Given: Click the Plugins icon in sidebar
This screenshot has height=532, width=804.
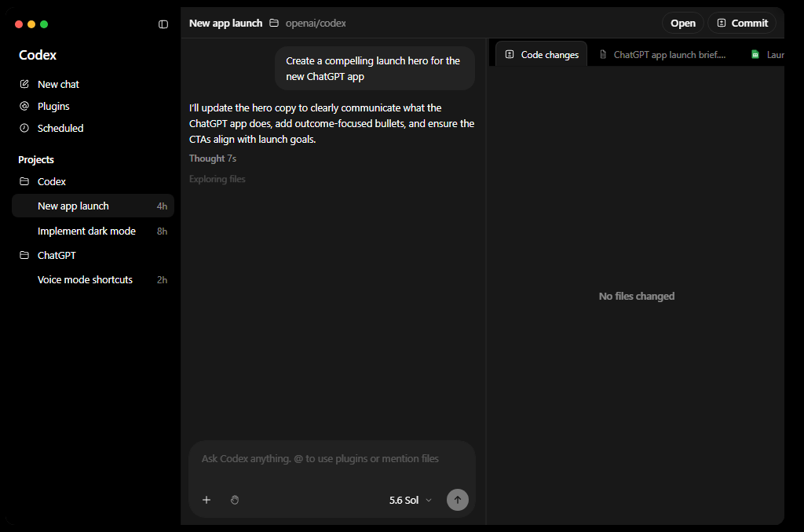Looking at the screenshot, I should [x=24, y=106].
